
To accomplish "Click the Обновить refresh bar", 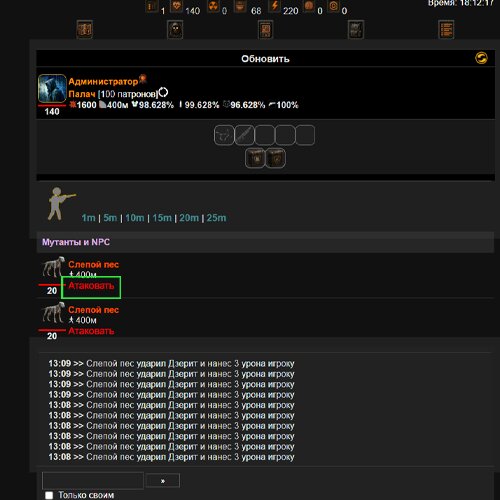I will click(x=265, y=59).
